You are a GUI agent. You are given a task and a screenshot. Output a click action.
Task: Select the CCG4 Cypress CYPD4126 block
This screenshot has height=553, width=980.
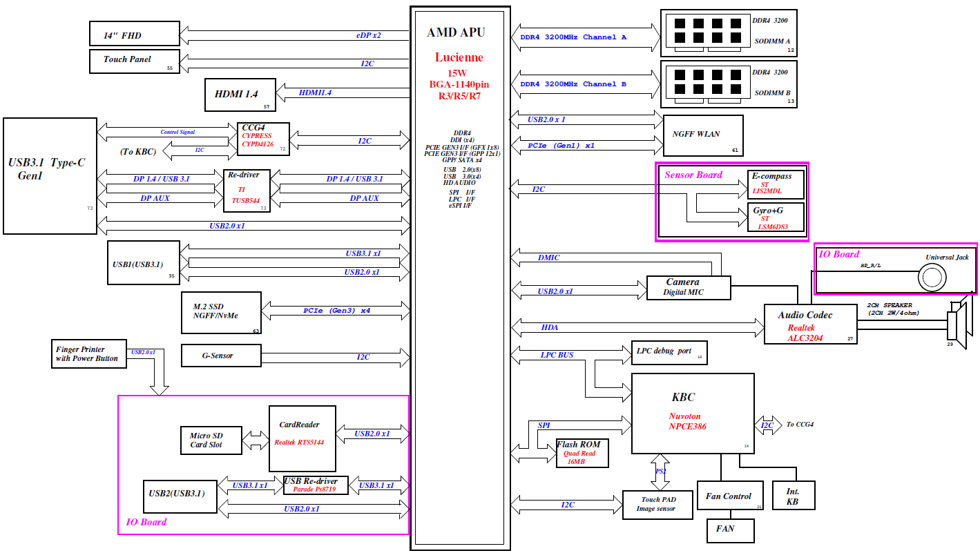click(263, 139)
